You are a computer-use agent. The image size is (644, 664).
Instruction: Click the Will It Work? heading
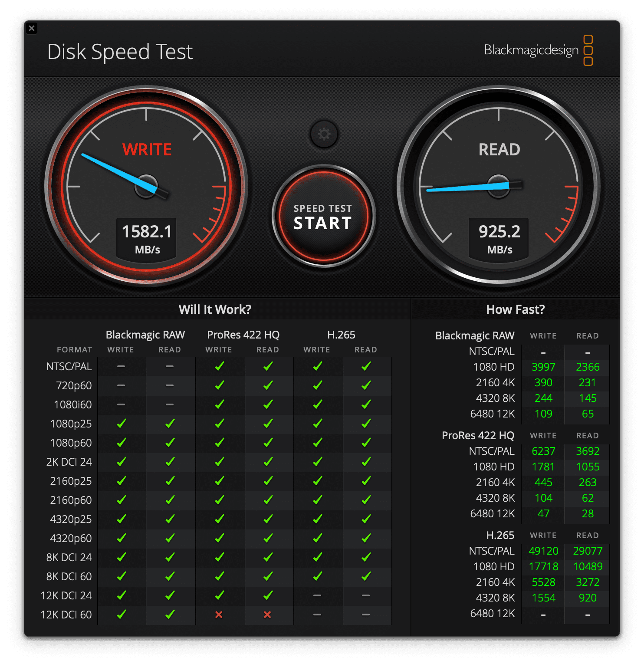point(215,309)
